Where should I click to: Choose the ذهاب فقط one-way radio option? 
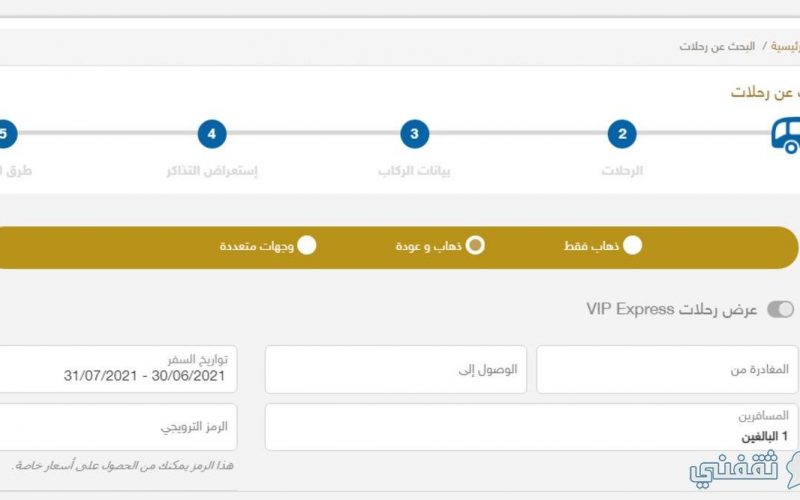pyautogui.click(x=632, y=245)
